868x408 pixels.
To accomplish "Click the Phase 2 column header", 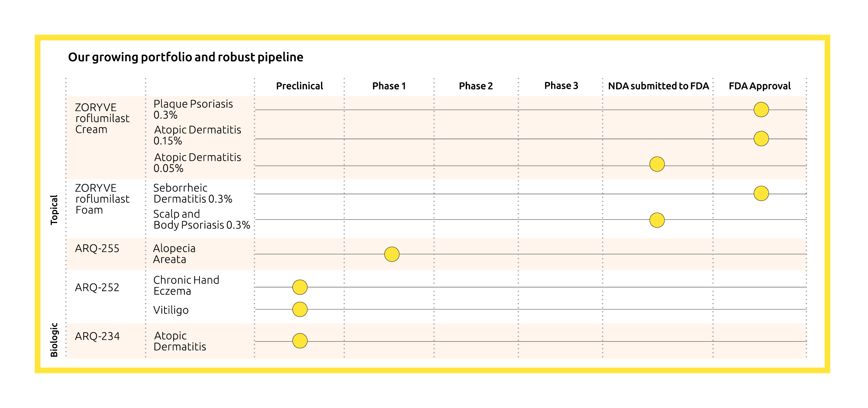I will [x=476, y=86].
